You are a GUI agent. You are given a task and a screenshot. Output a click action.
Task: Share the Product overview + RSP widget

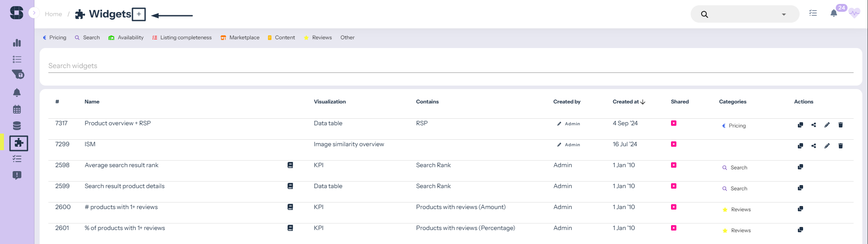point(813,125)
